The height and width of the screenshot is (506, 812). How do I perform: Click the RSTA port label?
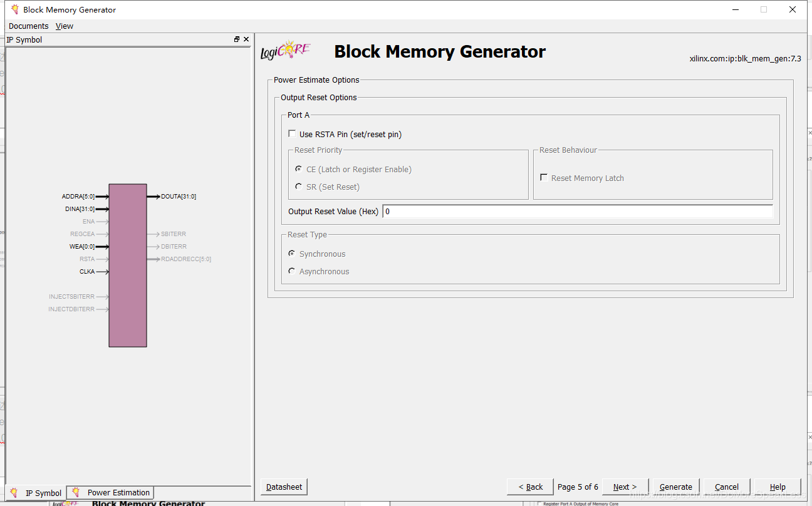(x=87, y=259)
